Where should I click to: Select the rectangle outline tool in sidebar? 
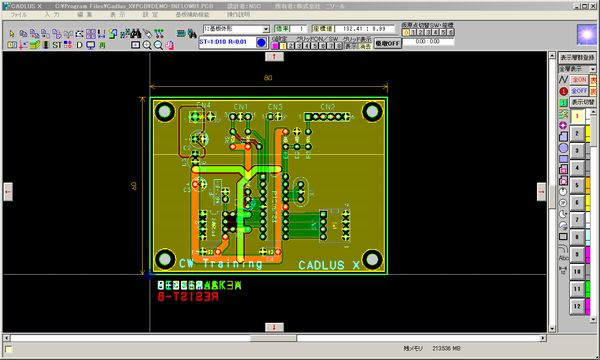[x=563, y=237]
